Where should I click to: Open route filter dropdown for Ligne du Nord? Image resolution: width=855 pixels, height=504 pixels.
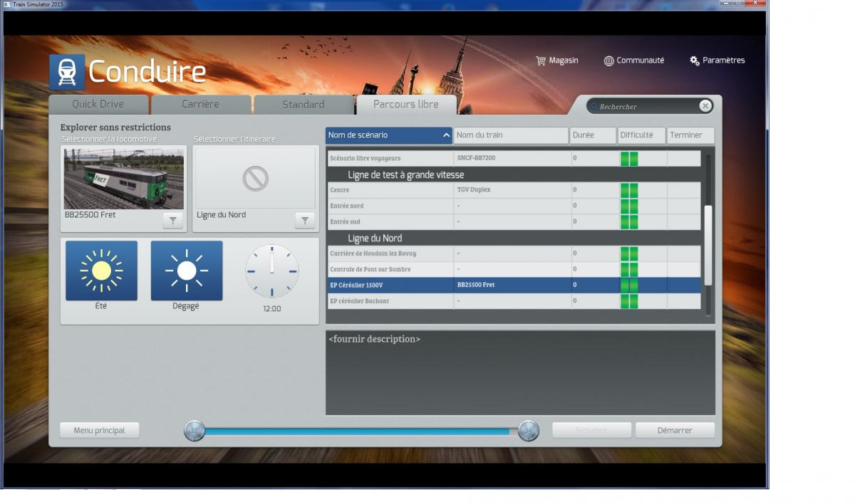coord(305,221)
